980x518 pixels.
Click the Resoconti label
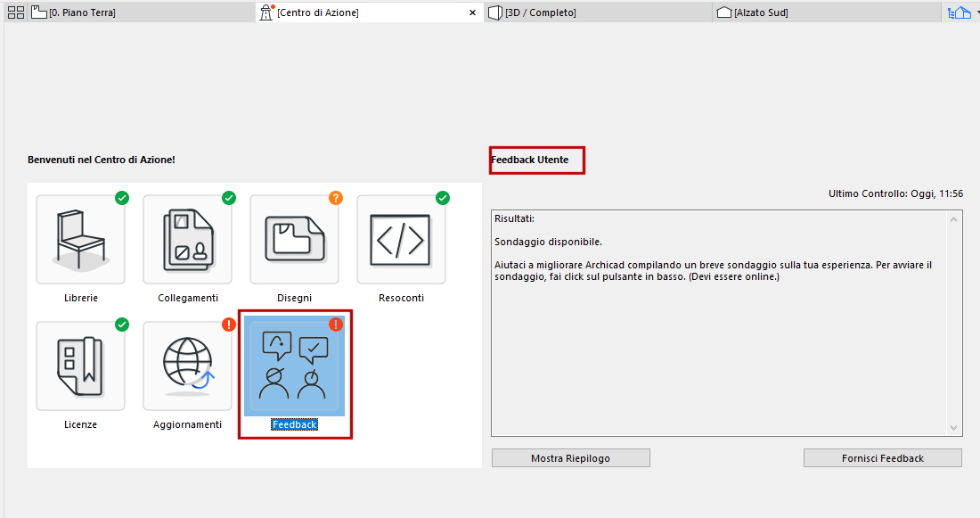point(401,298)
